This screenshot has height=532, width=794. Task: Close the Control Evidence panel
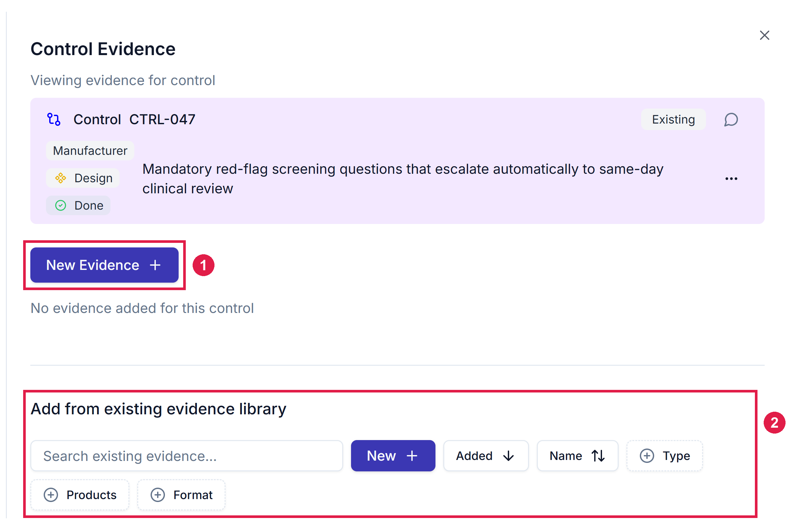pyautogui.click(x=764, y=35)
